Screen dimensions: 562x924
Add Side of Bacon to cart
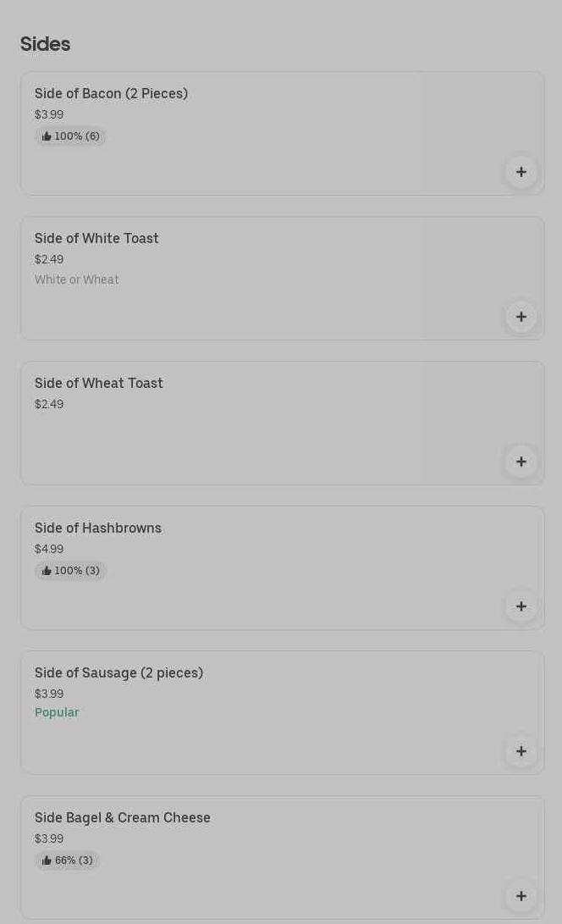point(521,172)
